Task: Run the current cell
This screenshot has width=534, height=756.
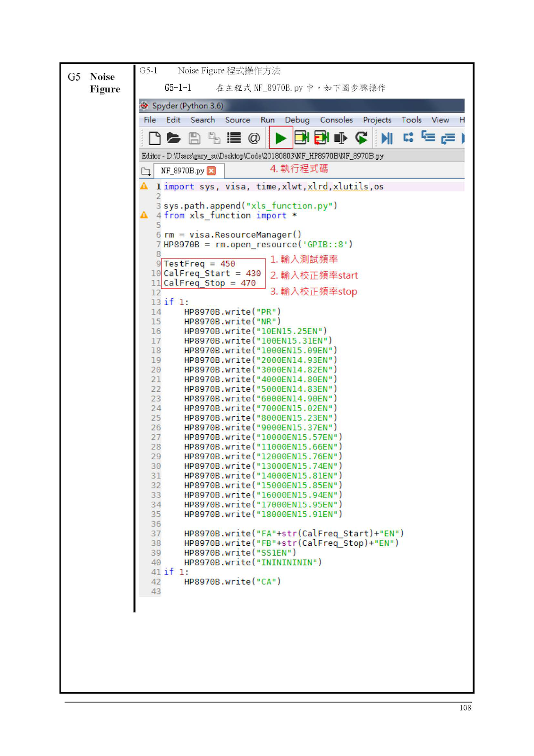Action: click(301, 138)
